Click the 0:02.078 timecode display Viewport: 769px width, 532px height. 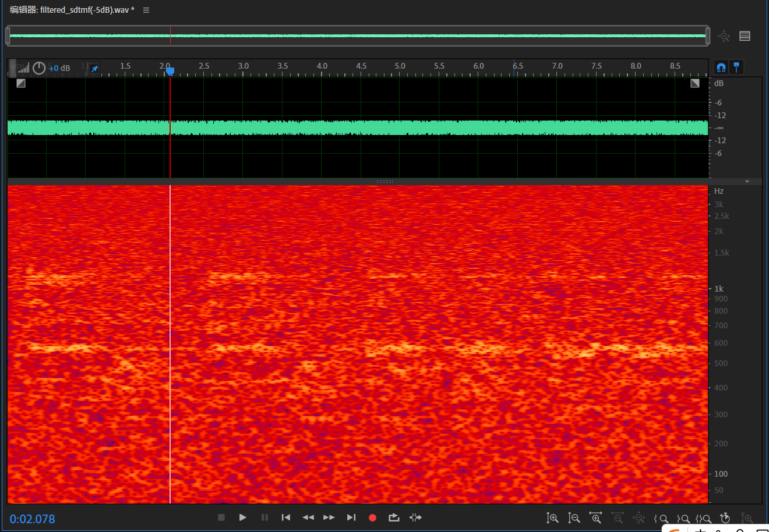pyautogui.click(x=33, y=519)
